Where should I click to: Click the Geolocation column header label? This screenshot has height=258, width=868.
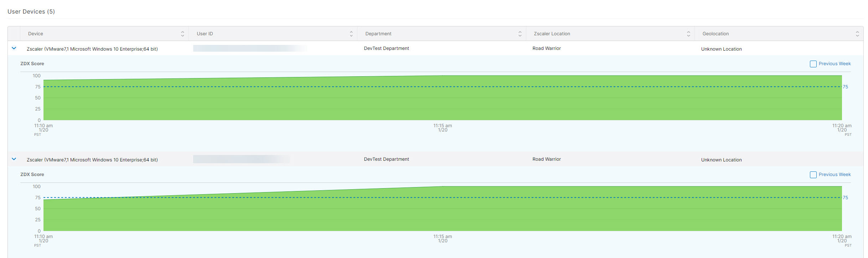[x=715, y=34]
